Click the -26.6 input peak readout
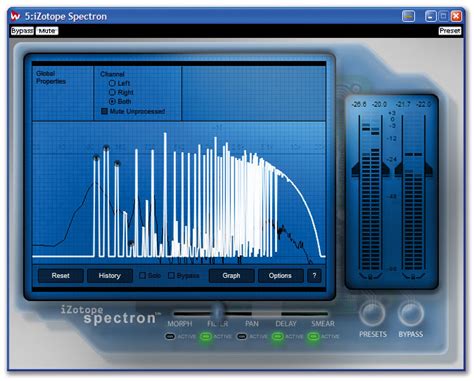474x381 pixels. tap(359, 104)
